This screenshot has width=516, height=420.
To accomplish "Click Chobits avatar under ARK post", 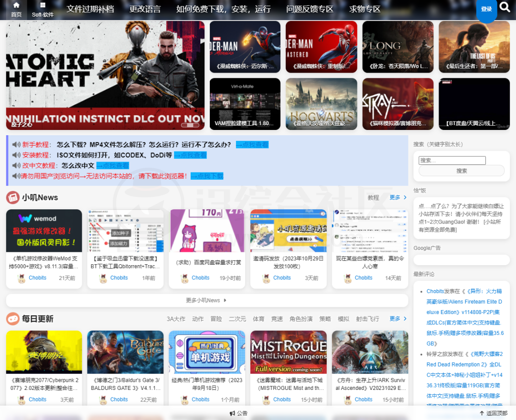I will coord(347,399).
